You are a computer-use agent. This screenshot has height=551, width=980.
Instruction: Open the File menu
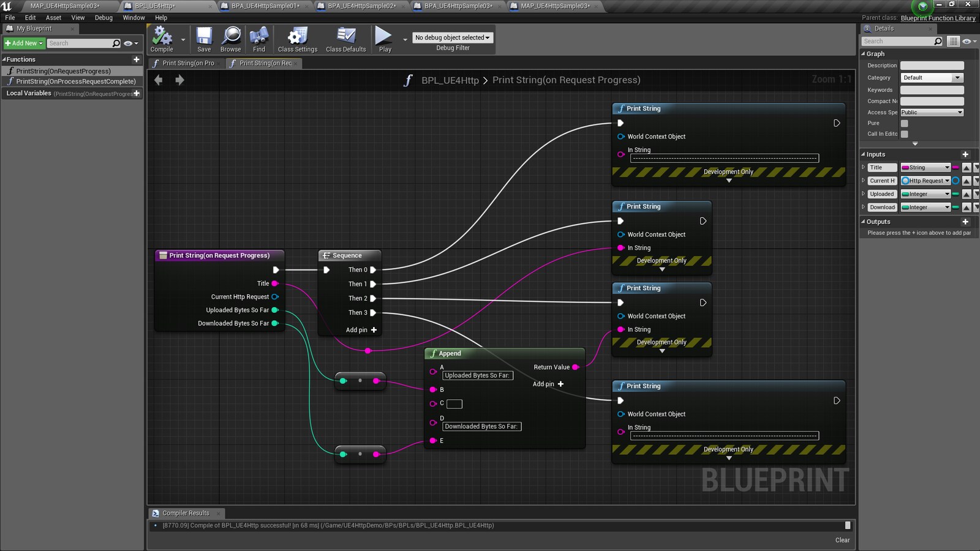10,18
